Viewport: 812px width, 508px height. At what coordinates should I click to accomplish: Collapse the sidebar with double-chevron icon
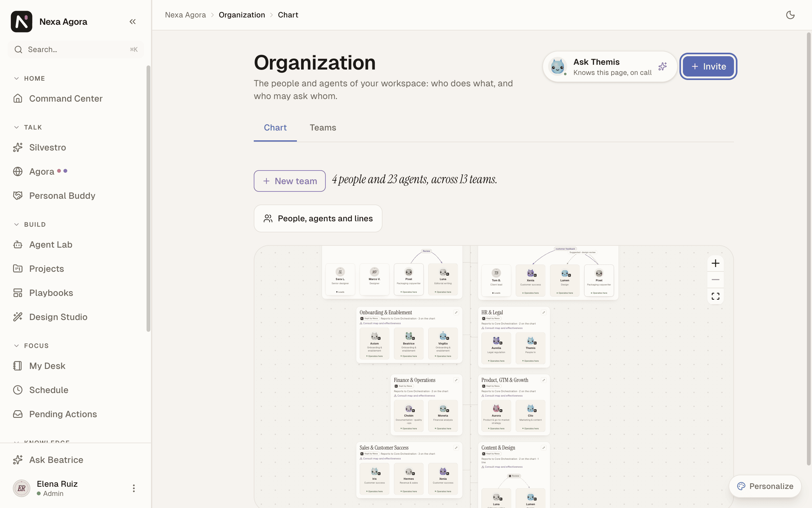pyautogui.click(x=133, y=22)
